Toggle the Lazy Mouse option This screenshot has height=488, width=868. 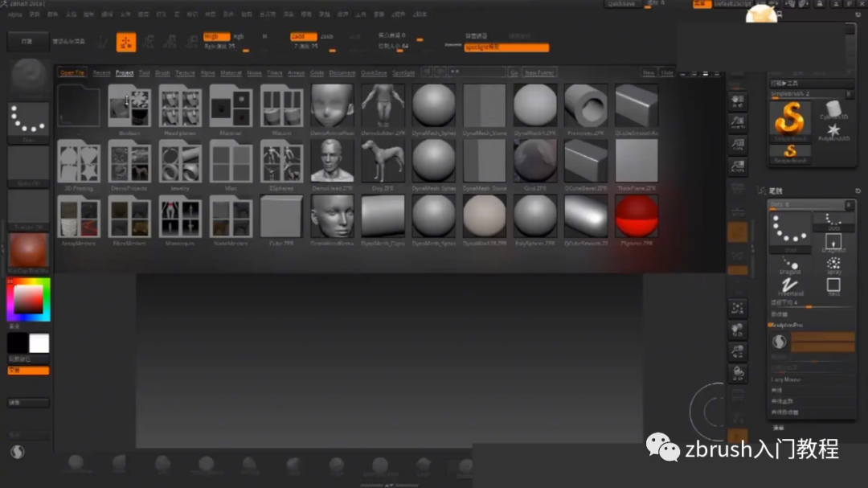(x=786, y=380)
